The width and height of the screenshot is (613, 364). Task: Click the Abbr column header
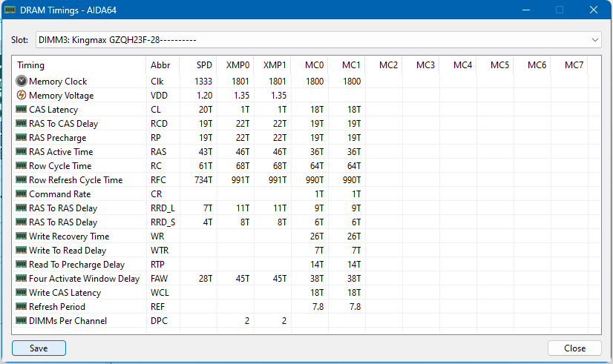[163, 65]
